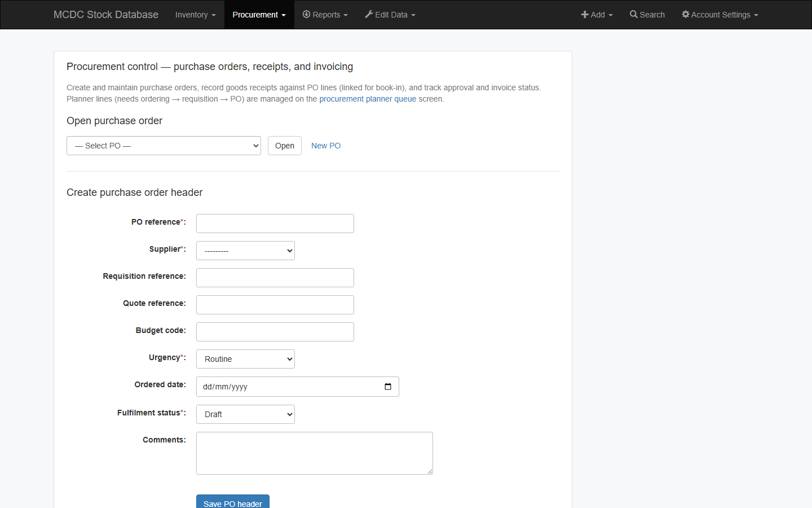812x508 pixels.
Task: Click the Reports download icon
Action: pyautogui.click(x=306, y=14)
